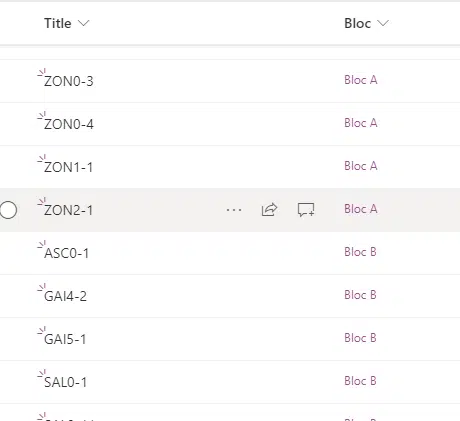Open the GAI4-2 list item

[x=65, y=296]
